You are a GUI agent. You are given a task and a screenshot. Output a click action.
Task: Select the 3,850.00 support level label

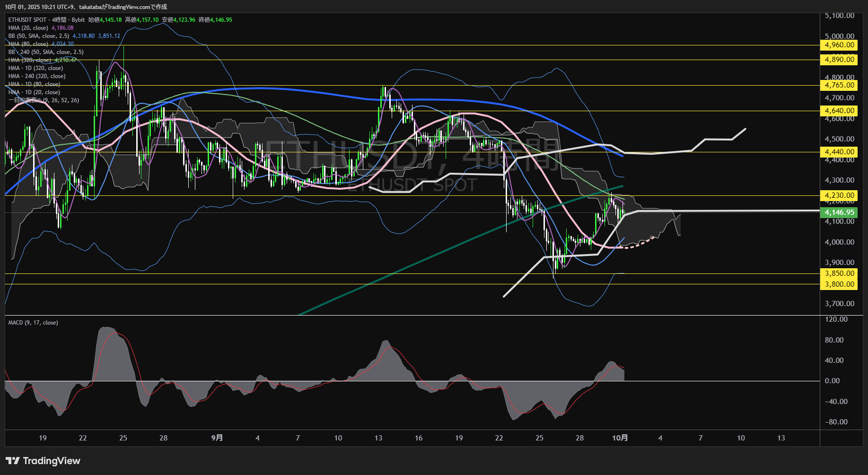[x=839, y=273]
